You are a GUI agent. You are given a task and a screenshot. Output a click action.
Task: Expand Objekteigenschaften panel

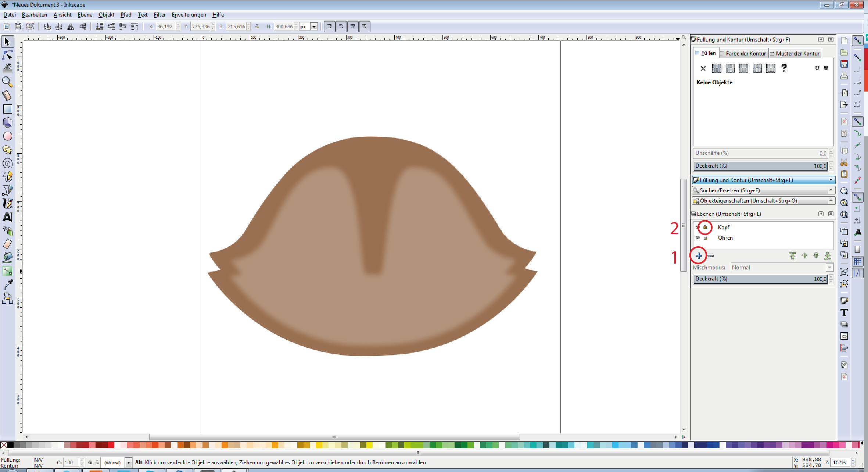click(x=763, y=201)
